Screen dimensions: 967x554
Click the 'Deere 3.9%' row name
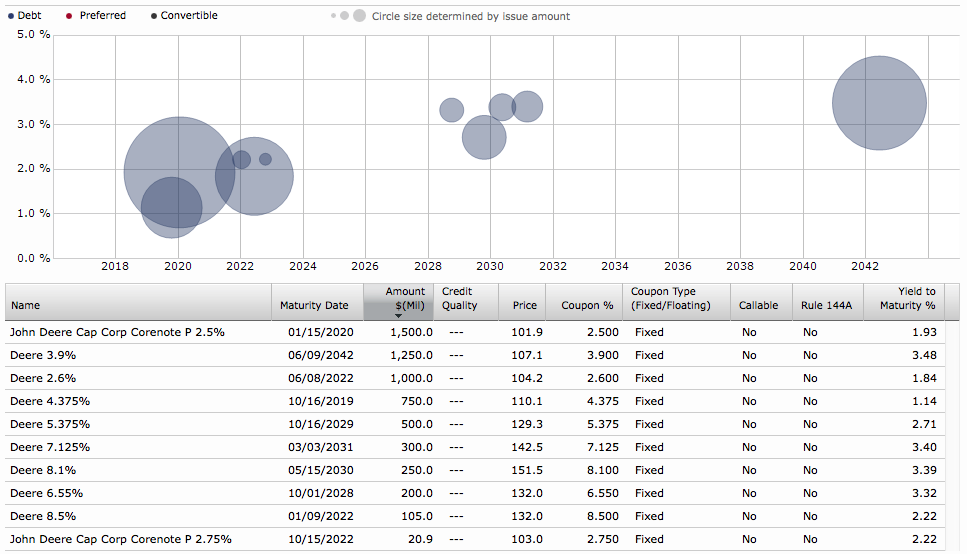43,355
